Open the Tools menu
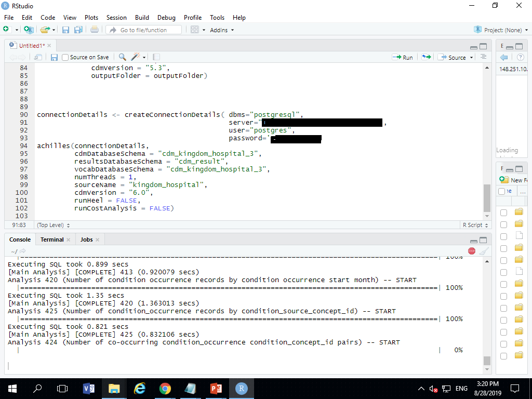 (217, 18)
